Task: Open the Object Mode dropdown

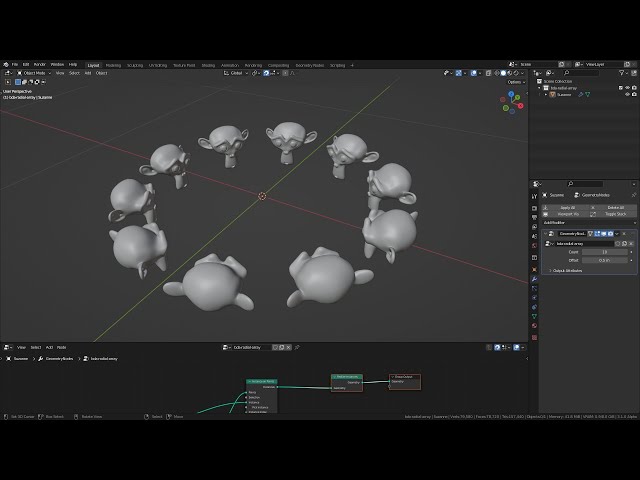Action: point(34,73)
